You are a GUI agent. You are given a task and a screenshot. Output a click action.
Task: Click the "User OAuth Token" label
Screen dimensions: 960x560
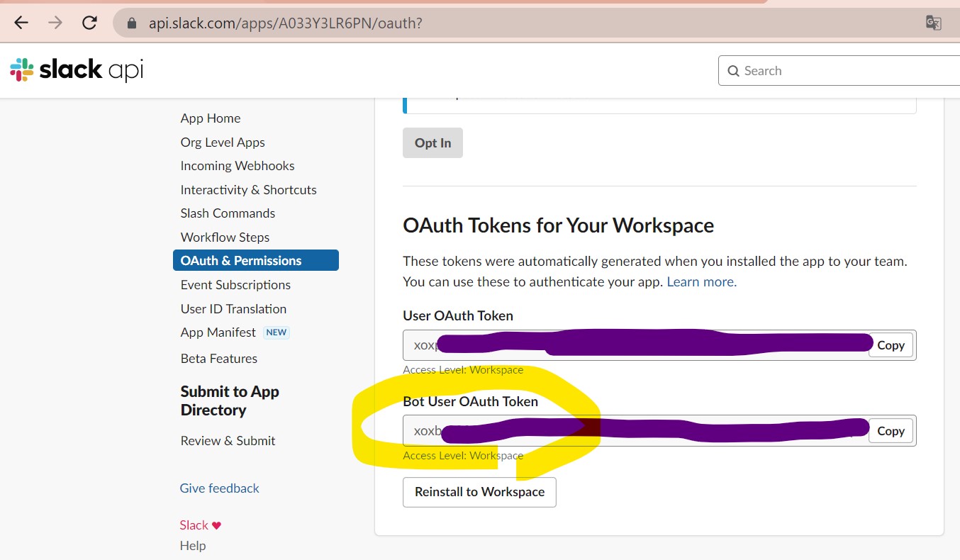(x=458, y=316)
